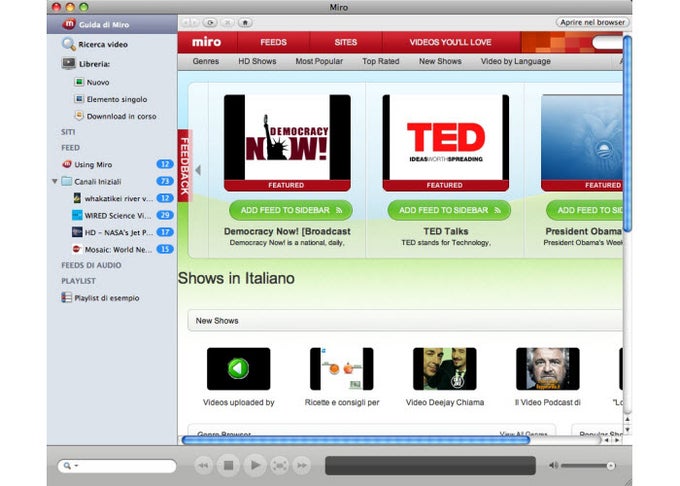Stop loading the page

click(228, 22)
